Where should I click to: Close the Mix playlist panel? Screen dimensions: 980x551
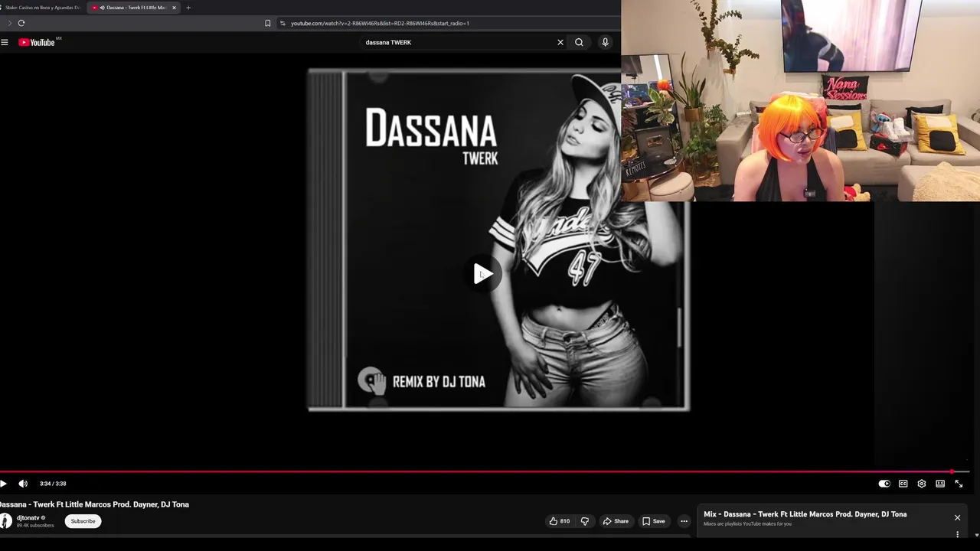957,518
